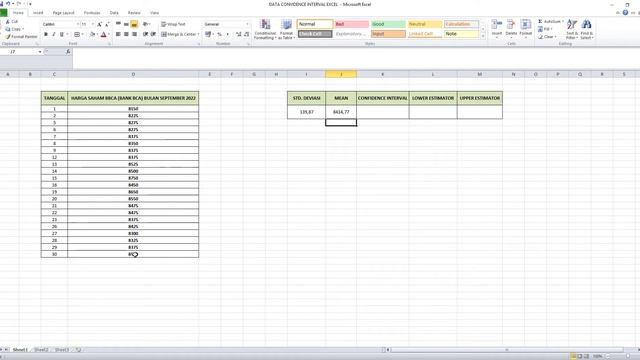The width and height of the screenshot is (640, 360).
Task: Click the Borders icon in Font group
Action: point(77,34)
